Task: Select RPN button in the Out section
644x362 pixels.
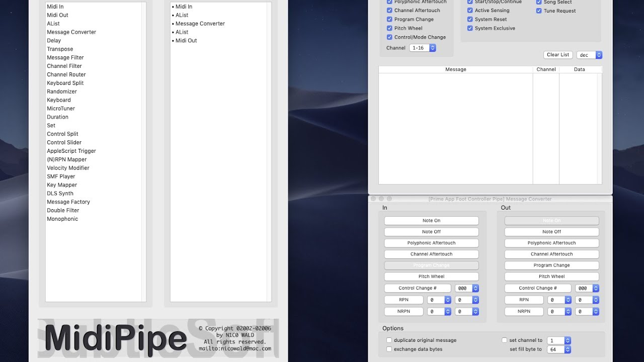Action: [x=524, y=300]
